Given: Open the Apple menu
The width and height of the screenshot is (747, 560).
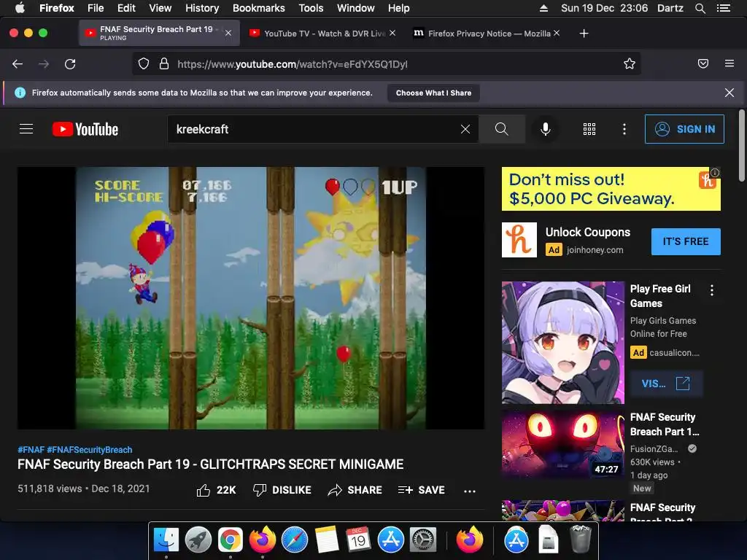Looking at the screenshot, I should 20,8.
